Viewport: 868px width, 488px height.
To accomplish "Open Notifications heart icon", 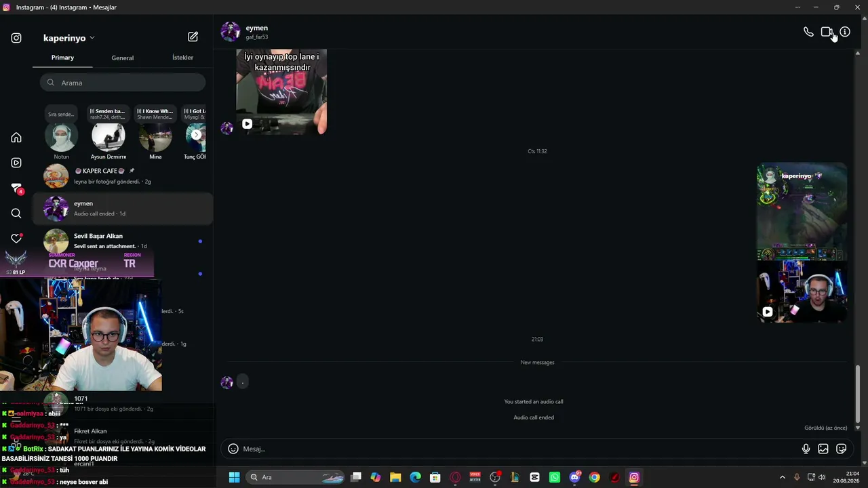I will 16,239.
